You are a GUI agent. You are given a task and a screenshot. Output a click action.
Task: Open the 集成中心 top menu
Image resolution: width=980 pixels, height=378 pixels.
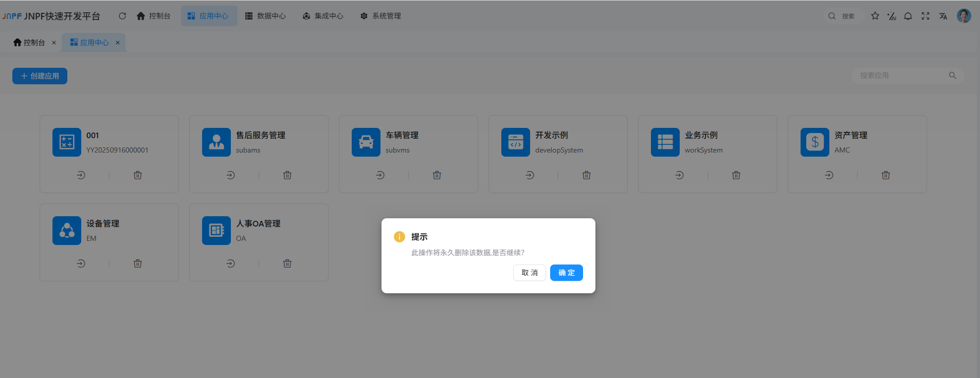click(323, 16)
